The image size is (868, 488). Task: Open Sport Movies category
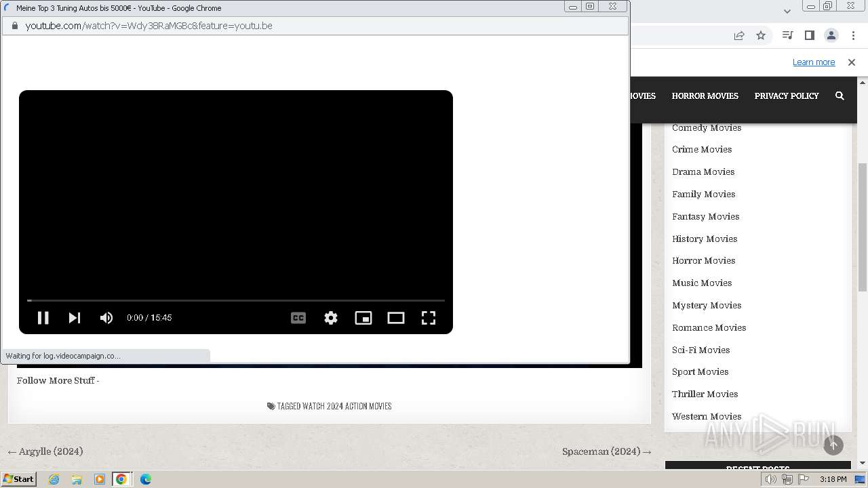tap(701, 371)
